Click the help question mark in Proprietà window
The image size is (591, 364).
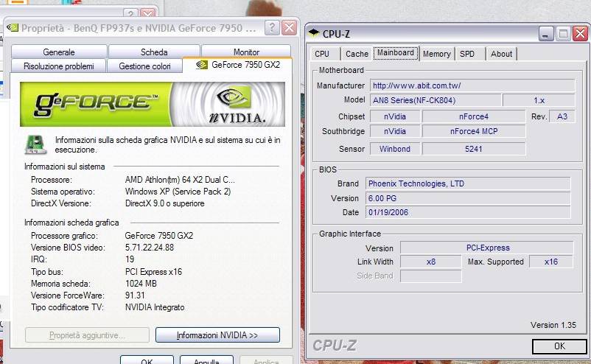[x=272, y=28]
